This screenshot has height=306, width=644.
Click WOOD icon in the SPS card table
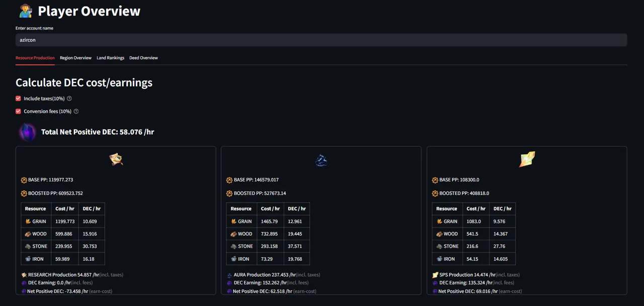tap(439, 234)
